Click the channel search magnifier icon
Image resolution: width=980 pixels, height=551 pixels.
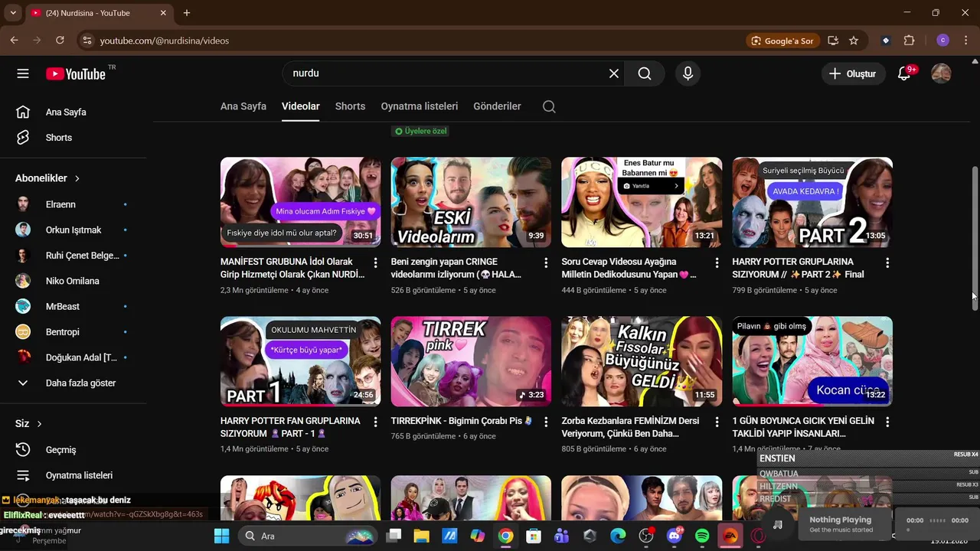(549, 106)
